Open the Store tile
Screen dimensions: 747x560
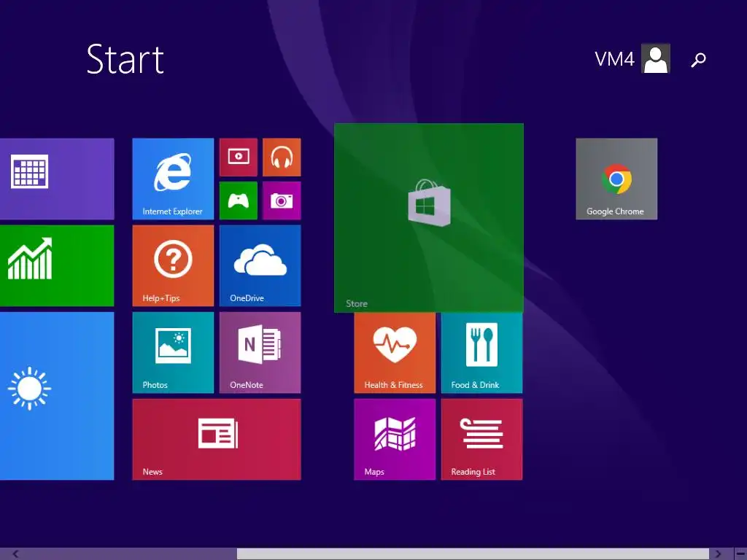pyautogui.click(x=429, y=218)
